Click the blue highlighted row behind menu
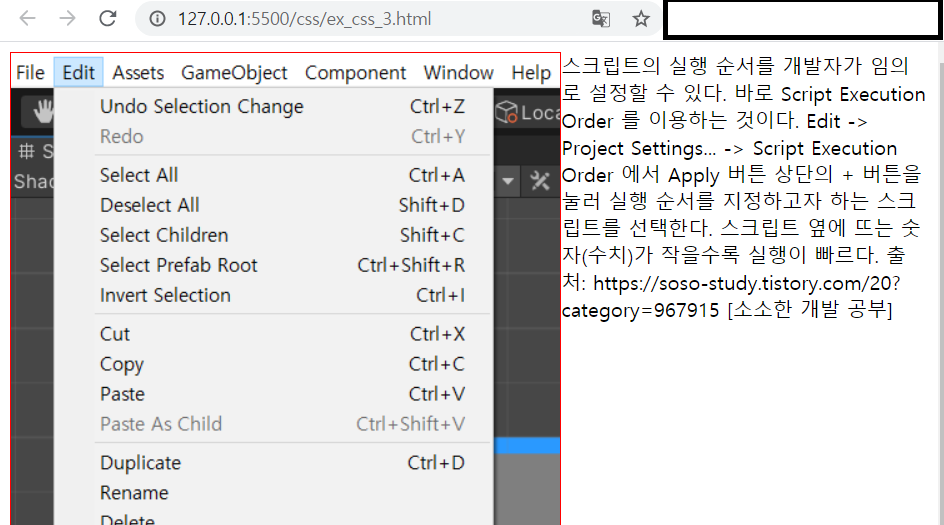This screenshot has width=944, height=525. pos(527,446)
